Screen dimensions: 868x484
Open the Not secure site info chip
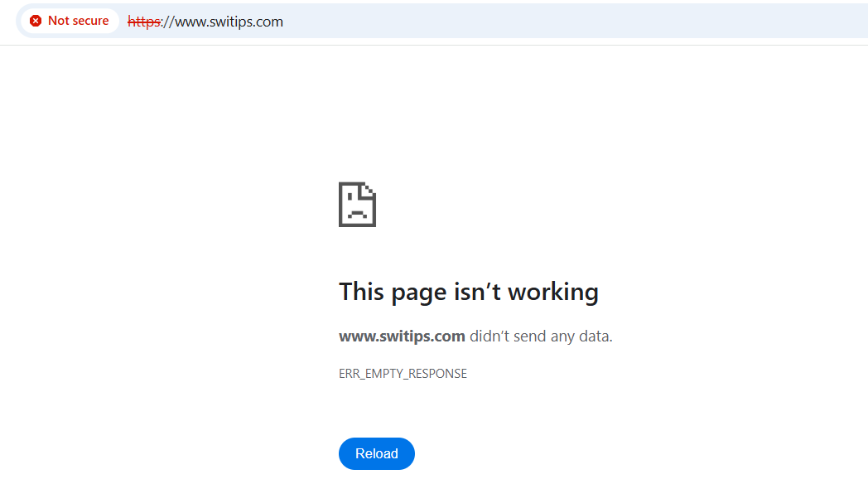click(x=70, y=21)
